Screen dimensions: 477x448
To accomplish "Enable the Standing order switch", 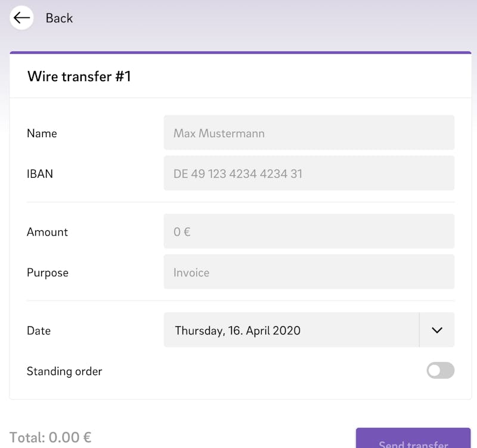I will click(x=440, y=370).
